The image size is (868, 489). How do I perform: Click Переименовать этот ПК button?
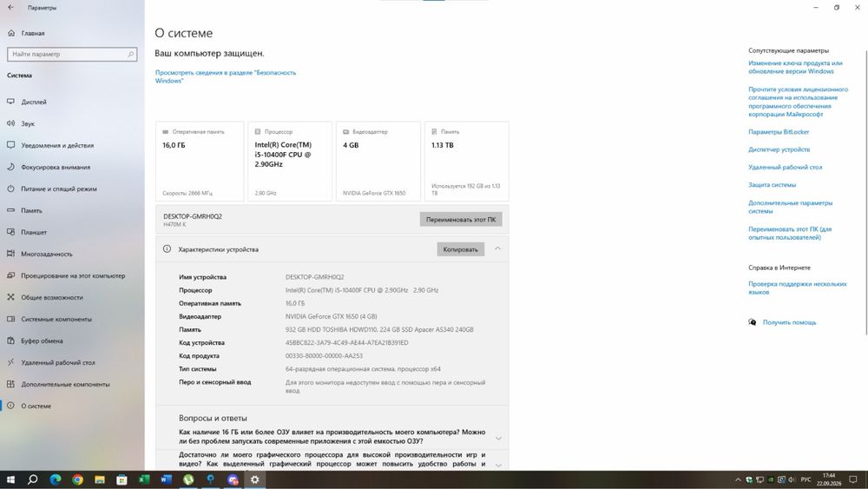(461, 219)
